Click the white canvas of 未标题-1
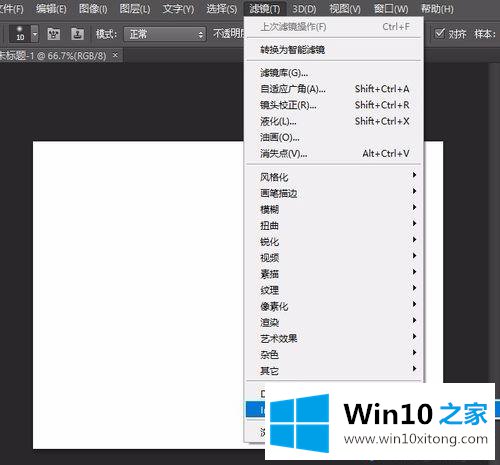 click(x=138, y=295)
